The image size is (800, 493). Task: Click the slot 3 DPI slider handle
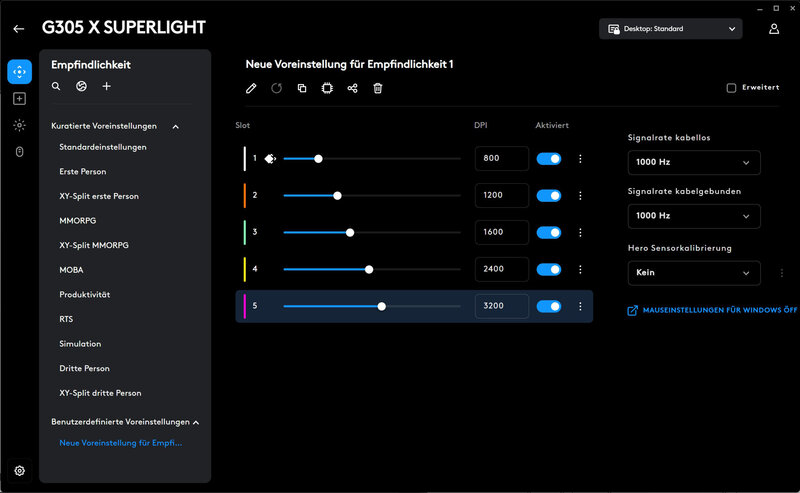pos(350,232)
